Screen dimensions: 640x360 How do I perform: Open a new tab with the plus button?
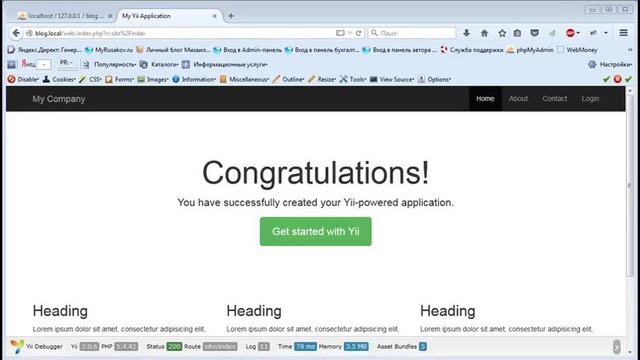pos(231,16)
